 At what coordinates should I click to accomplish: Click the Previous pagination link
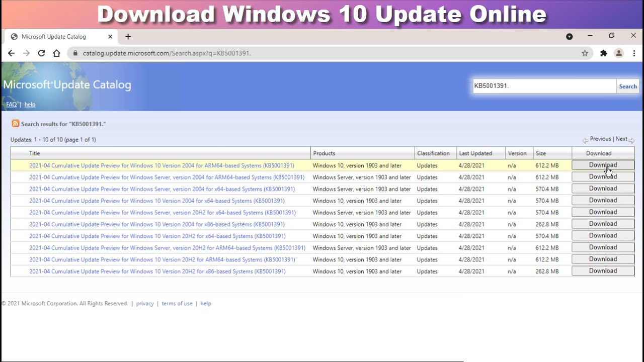pos(600,139)
